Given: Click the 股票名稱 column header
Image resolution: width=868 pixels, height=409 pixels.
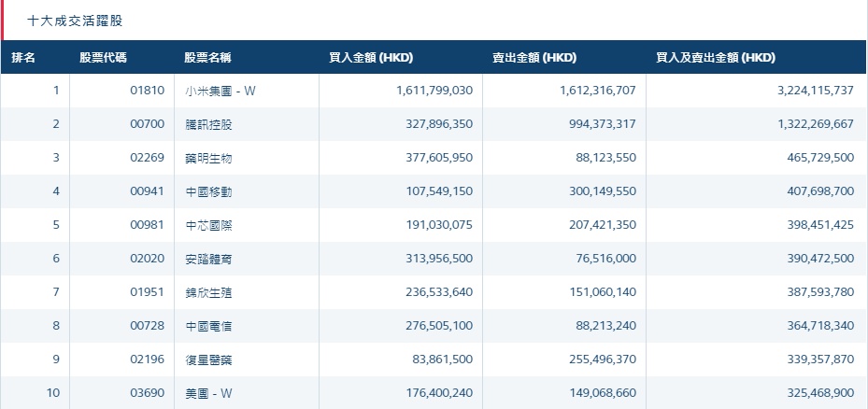Looking at the screenshot, I should [x=207, y=57].
